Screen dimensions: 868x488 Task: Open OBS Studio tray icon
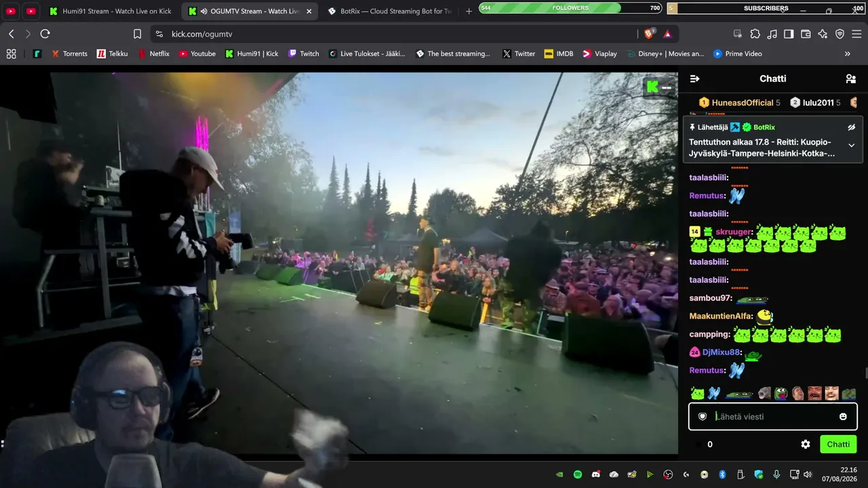click(x=668, y=474)
